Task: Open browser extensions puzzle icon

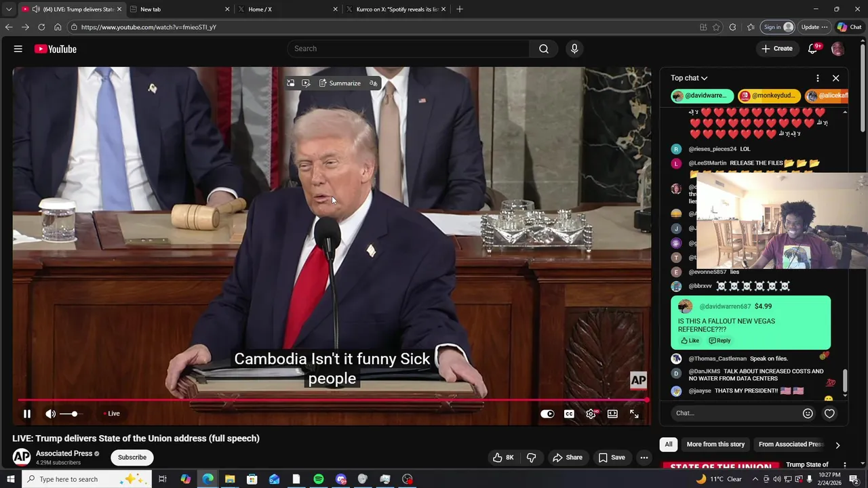Action: point(732,27)
